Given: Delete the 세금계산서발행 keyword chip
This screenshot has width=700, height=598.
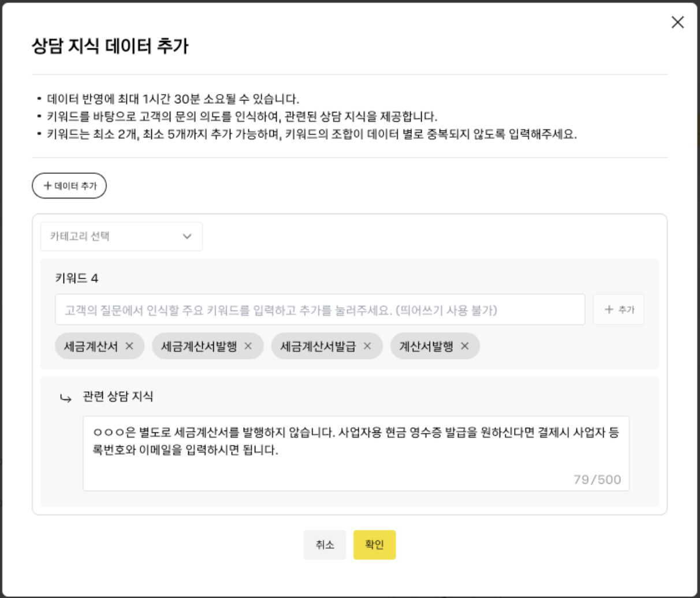Looking at the screenshot, I should click(x=250, y=346).
